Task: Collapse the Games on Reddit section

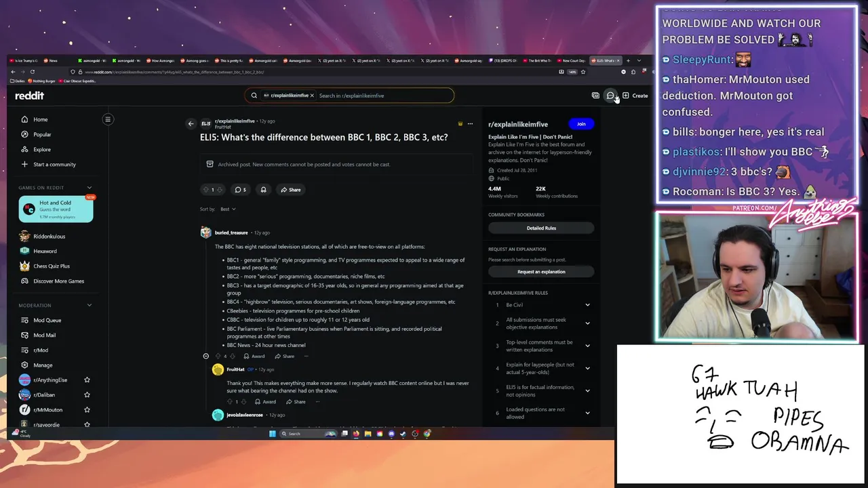Action: click(x=89, y=188)
